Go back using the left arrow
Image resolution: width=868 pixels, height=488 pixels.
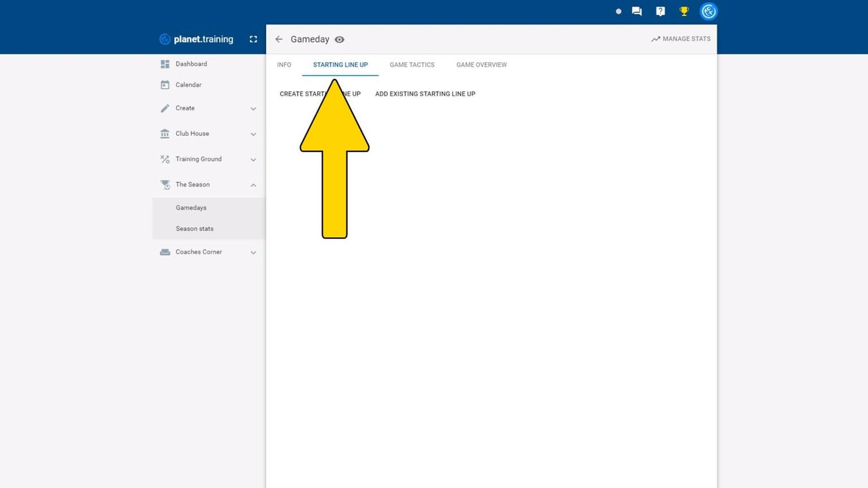279,39
